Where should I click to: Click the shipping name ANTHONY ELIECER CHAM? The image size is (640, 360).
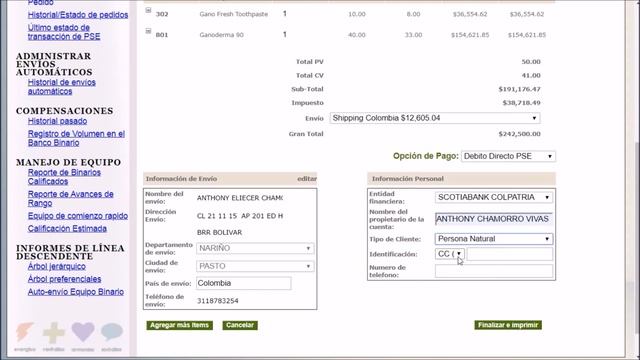240,198
